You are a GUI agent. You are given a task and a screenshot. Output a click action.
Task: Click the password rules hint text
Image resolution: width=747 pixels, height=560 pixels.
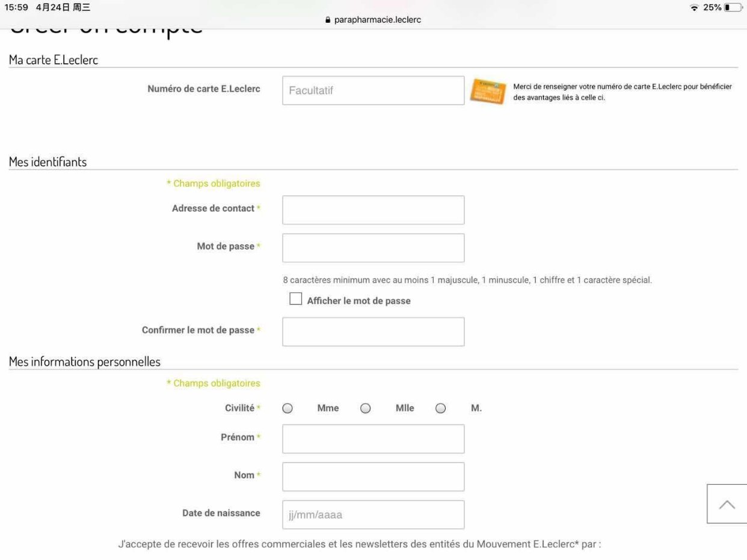(467, 280)
